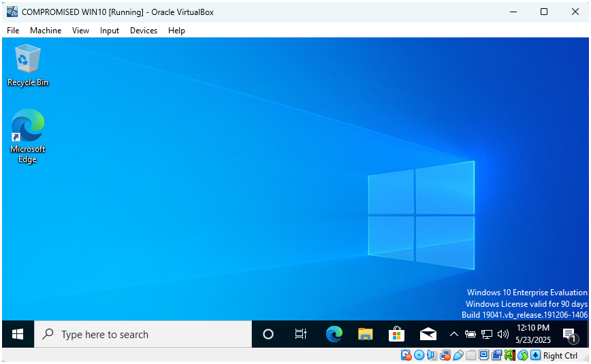Image resolution: width=591 pixels, height=364 pixels.
Task: Click the VirtualBox USB devices status icon
Action: 458,355
